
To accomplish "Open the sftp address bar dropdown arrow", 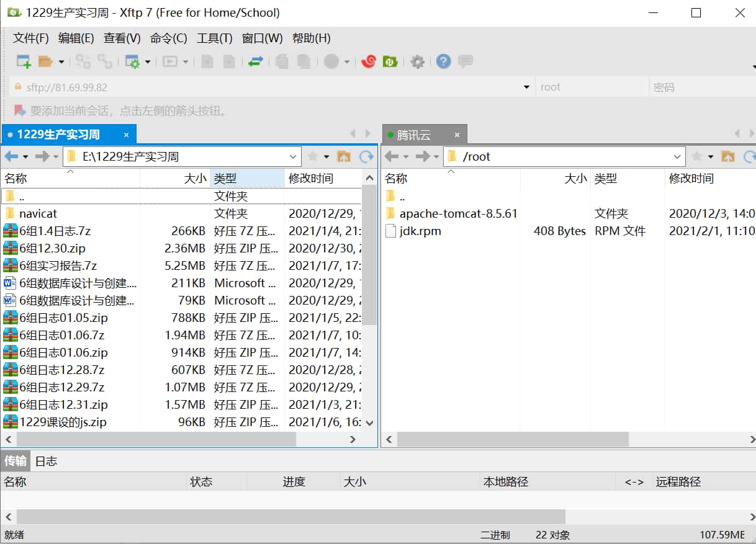I will coord(526,87).
